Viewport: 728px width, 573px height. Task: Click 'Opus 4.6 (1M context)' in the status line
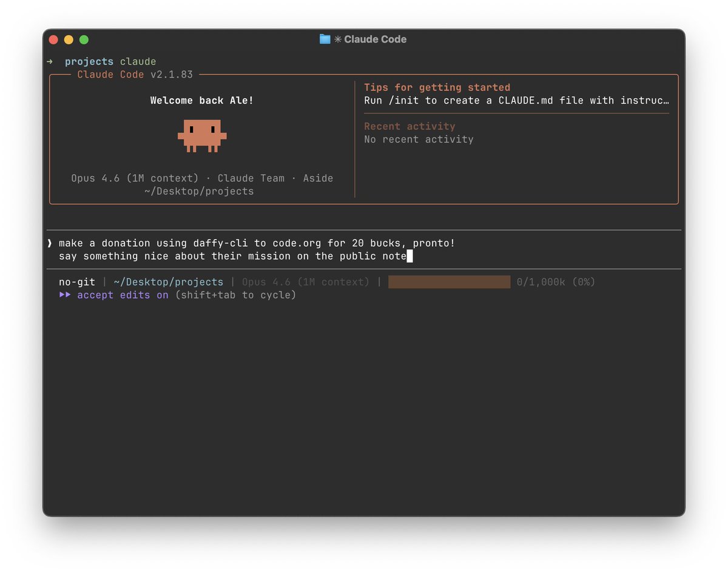tap(306, 282)
